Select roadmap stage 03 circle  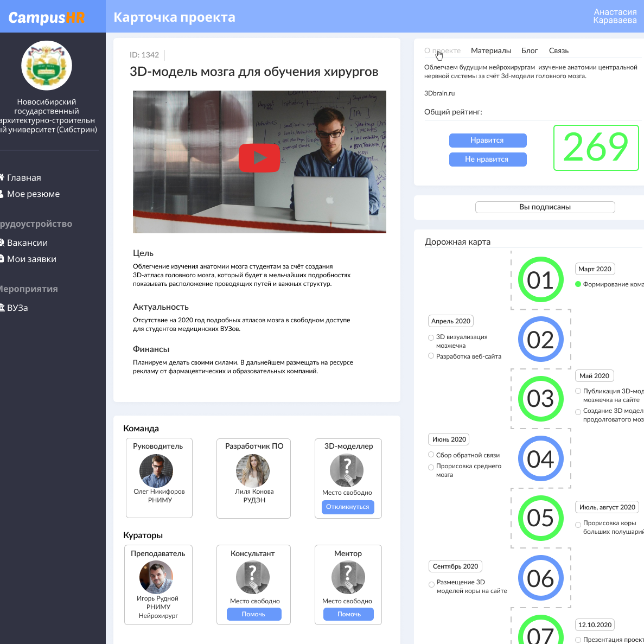tap(540, 399)
